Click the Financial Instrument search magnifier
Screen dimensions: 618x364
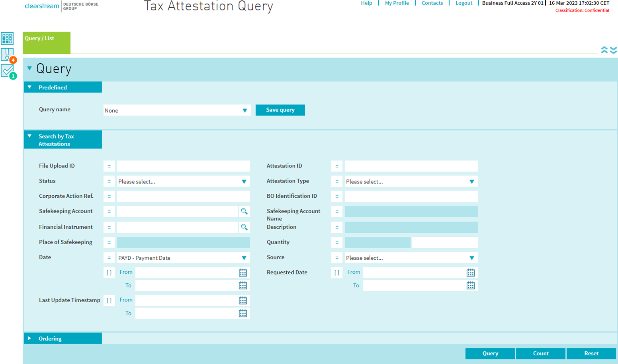click(244, 227)
